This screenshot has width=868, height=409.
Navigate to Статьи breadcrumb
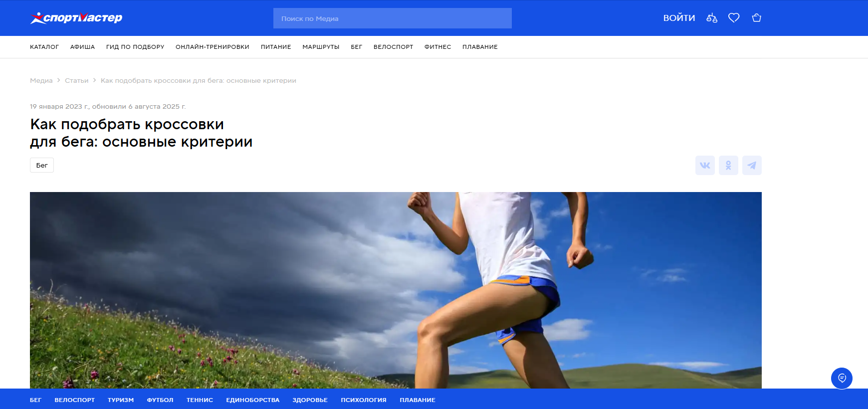(x=76, y=81)
